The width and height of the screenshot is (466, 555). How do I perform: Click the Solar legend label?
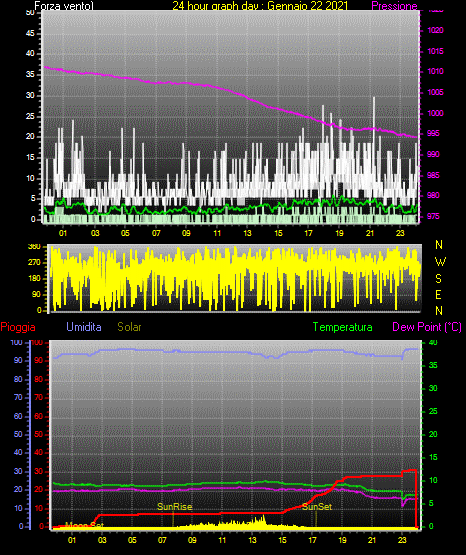coord(129,327)
